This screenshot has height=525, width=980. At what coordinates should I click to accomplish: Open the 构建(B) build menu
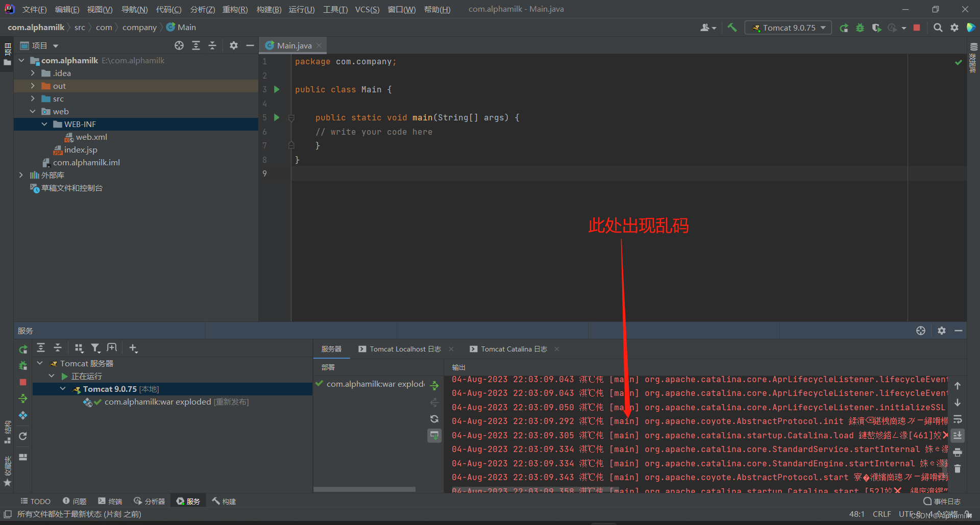[268, 9]
